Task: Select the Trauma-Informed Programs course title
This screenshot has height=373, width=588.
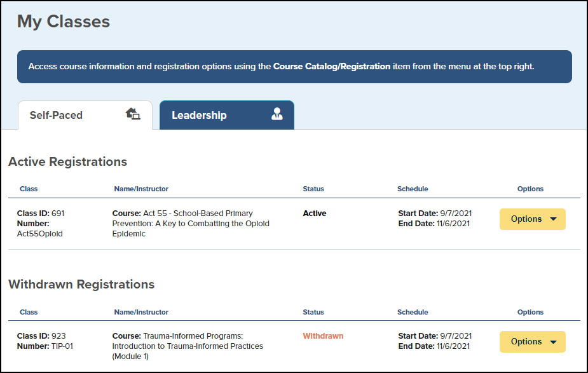Action: (188, 346)
